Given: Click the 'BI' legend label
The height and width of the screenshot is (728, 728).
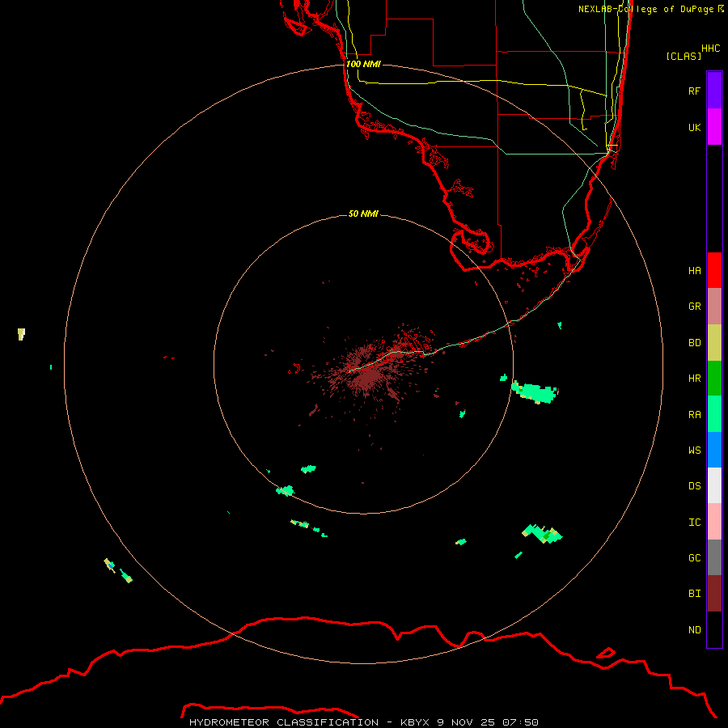Looking at the screenshot, I should [x=694, y=594].
